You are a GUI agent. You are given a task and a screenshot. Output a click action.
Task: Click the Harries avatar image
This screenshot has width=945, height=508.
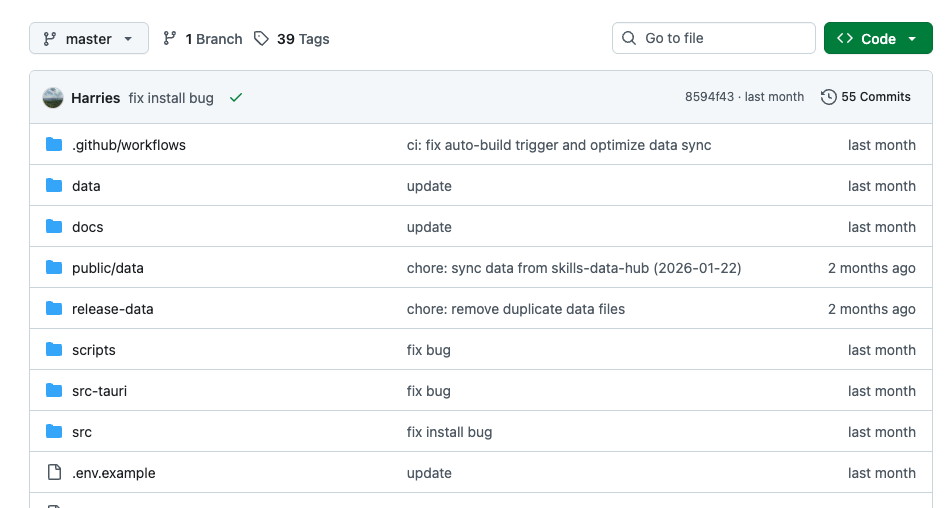point(53,98)
